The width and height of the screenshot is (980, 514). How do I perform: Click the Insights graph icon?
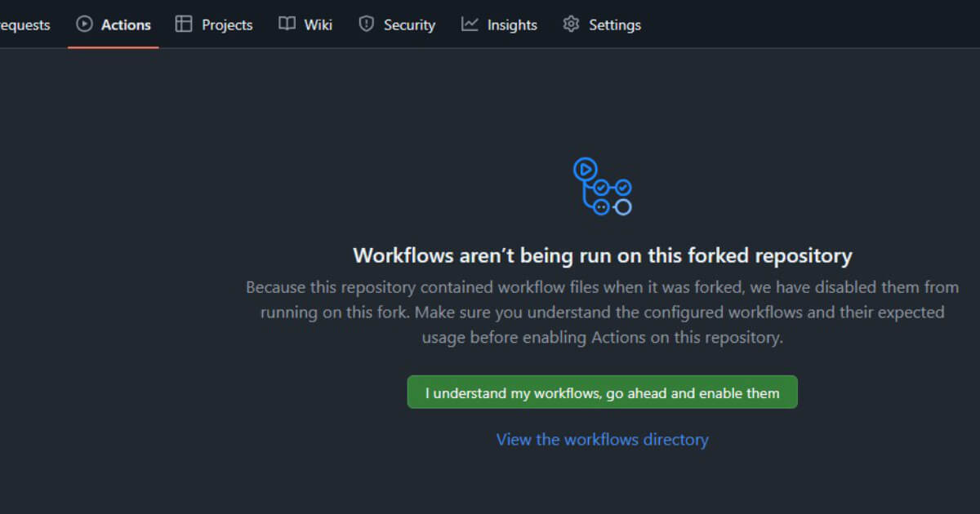click(x=470, y=24)
